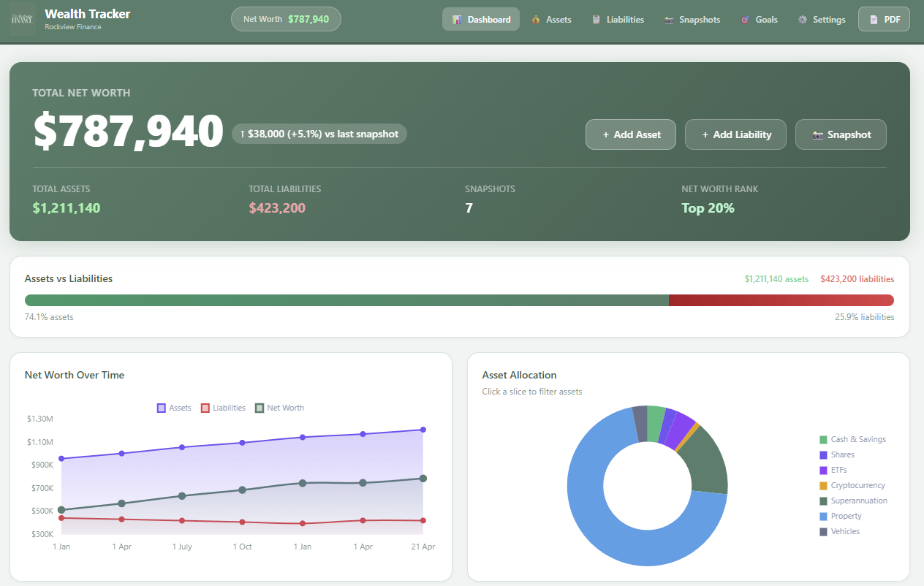924x586 pixels.
Task: Click the 1 July x-axis label
Action: [182, 547]
